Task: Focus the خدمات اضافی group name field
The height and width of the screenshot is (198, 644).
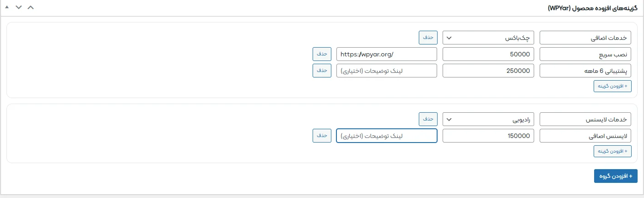Action: [x=585, y=38]
